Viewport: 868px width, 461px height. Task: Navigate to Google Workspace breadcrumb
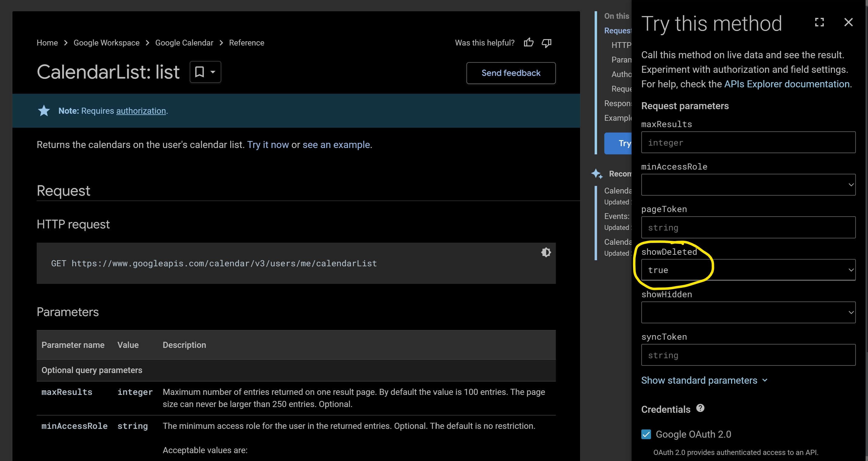click(x=106, y=42)
